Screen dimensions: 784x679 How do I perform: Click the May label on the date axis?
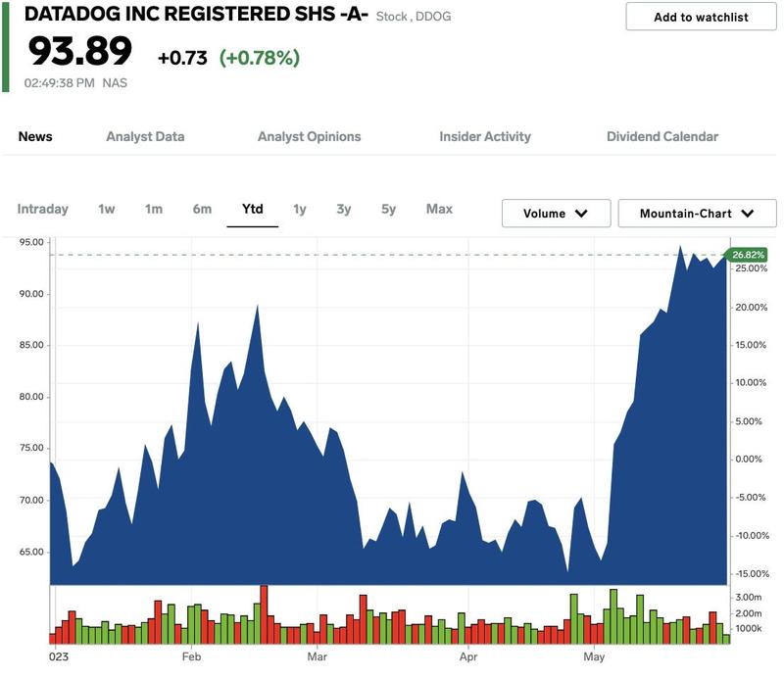point(594,656)
